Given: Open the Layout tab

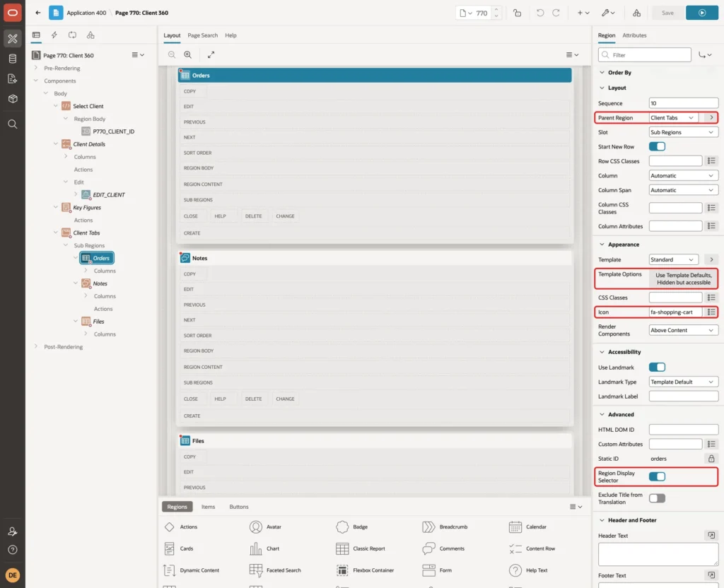Looking at the screenshot, I should (x=172, y=35).
